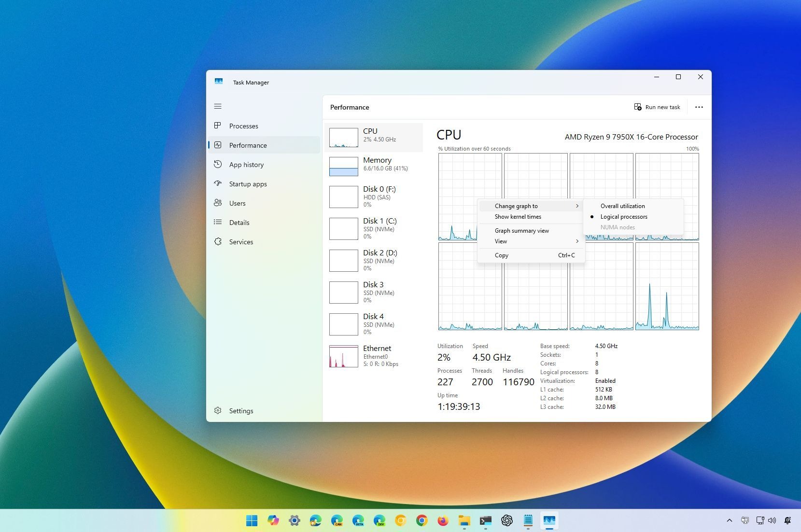Select the App history sidebar icon
Screen dimensions: 801x532
tap(219, 165)
